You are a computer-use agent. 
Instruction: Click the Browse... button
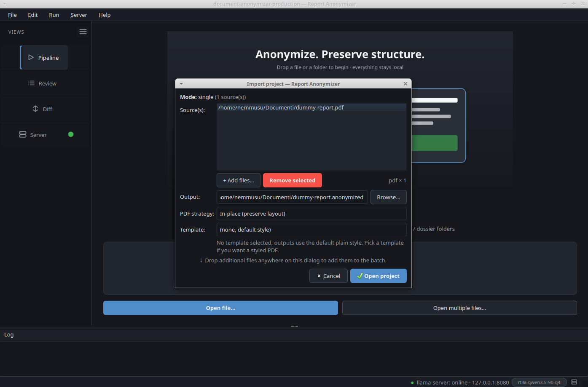pos(389,197)
